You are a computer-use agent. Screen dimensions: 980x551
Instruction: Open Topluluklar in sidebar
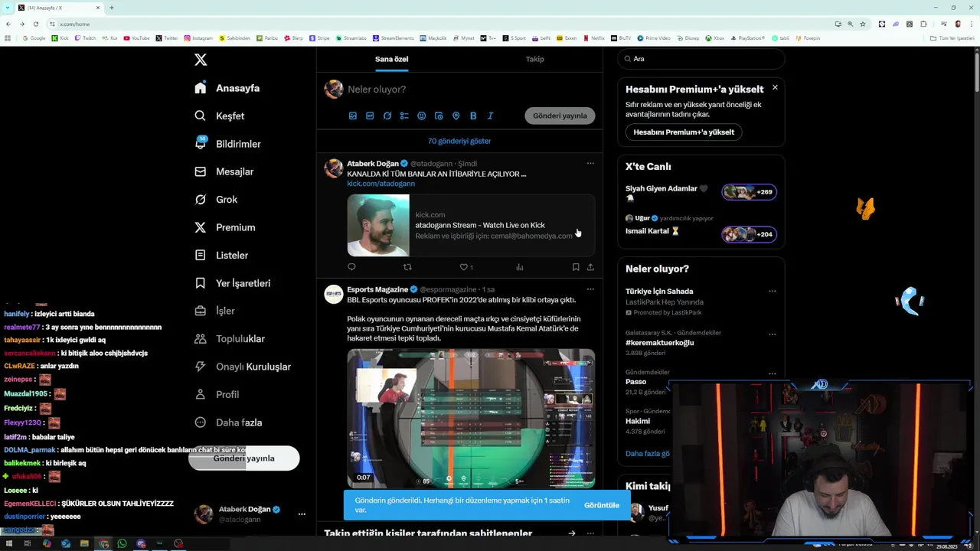click(x=230, y=338)
